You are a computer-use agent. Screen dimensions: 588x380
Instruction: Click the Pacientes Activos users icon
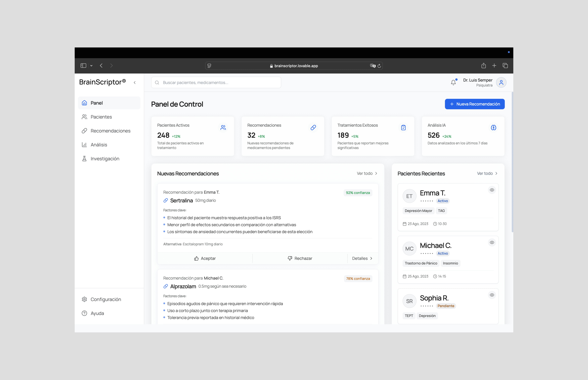(223, 128)
